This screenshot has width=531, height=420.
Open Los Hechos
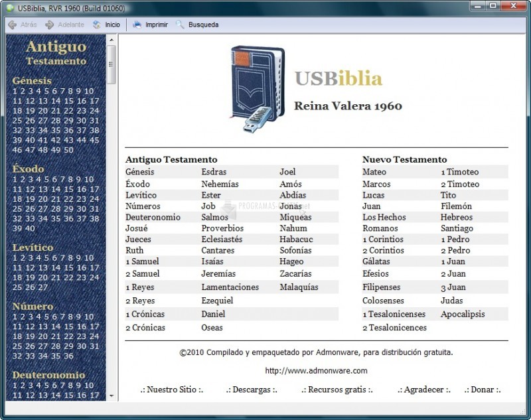coord(384,217)
